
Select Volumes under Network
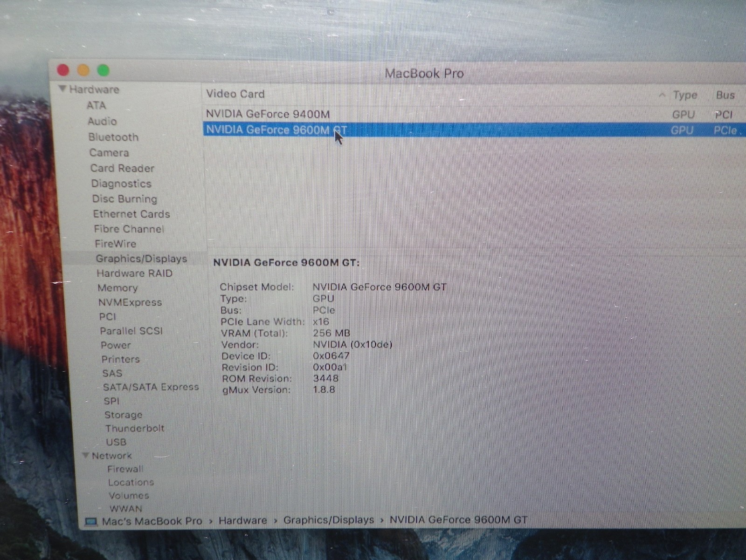129,495
